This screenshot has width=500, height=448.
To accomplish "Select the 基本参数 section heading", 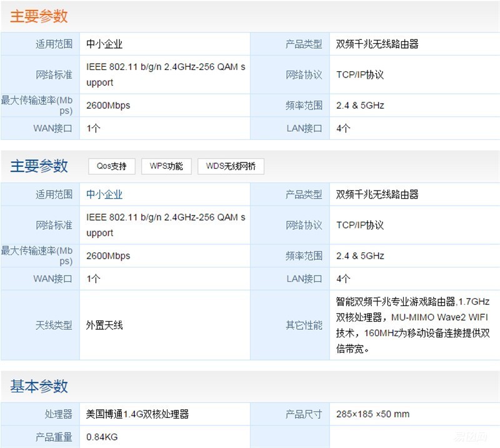I will click(x=39, y=386).
